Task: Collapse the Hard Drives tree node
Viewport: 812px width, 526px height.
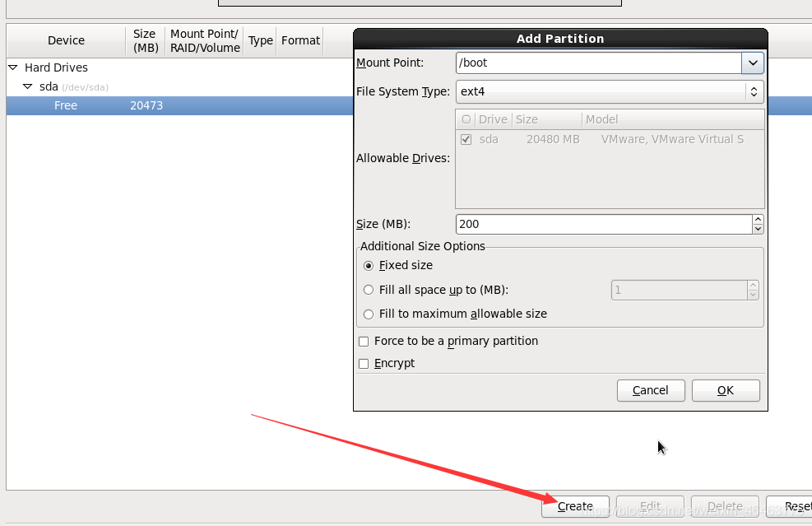Action: pos(13,67)
